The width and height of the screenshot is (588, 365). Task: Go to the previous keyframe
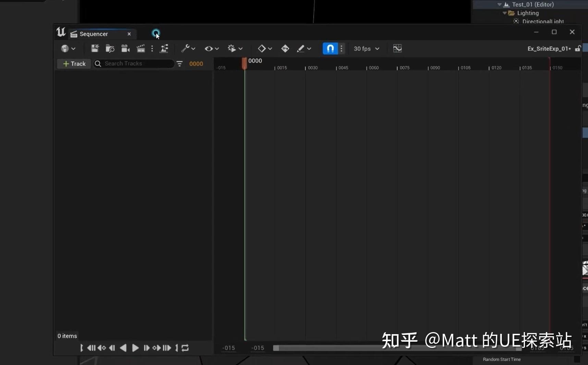(102, 348)
